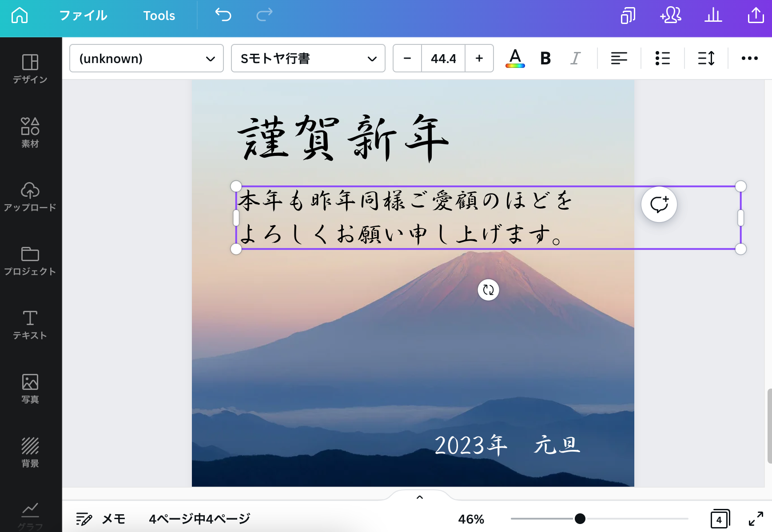The width and height of the screenshot is (772, 532).
Task: Click the 4ページ中4ページ page indicator
Action: coord(199,519)
